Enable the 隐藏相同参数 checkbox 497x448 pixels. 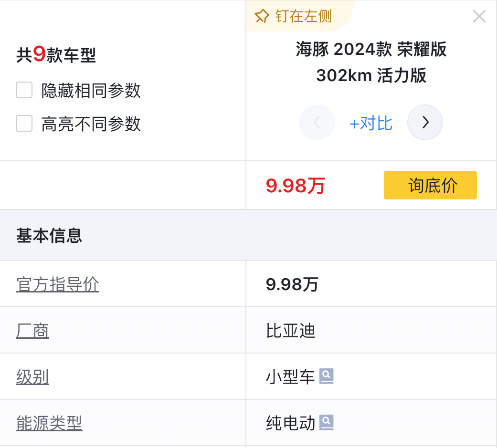(x=24, y=90)
